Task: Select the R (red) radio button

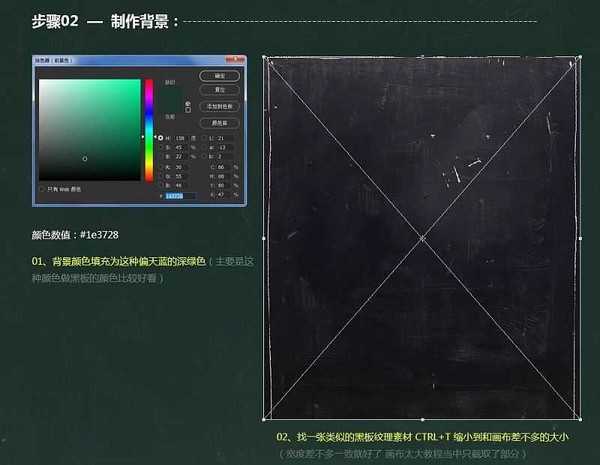Action: coord(161,166)
